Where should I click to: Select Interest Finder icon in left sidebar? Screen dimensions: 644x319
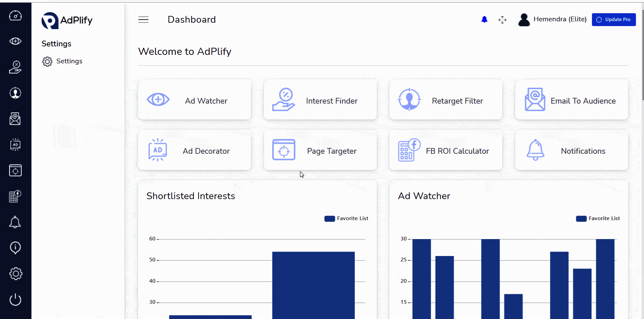point(15,67)
